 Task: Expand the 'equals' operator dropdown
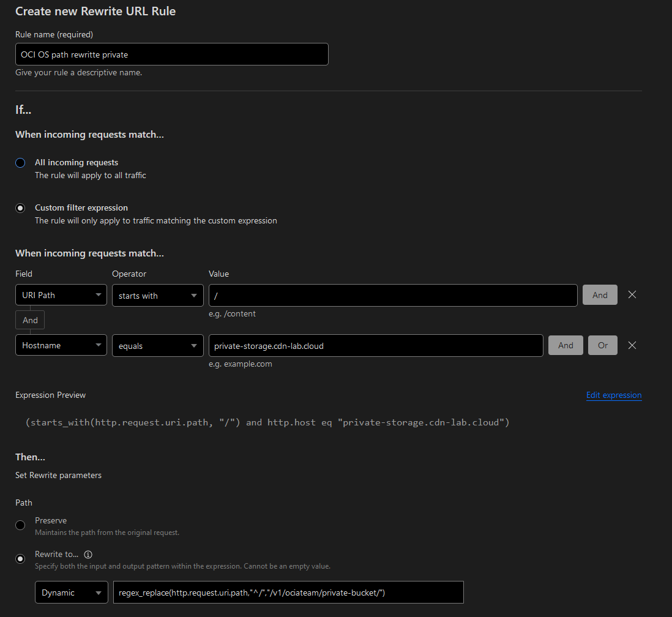coord(158,345)
